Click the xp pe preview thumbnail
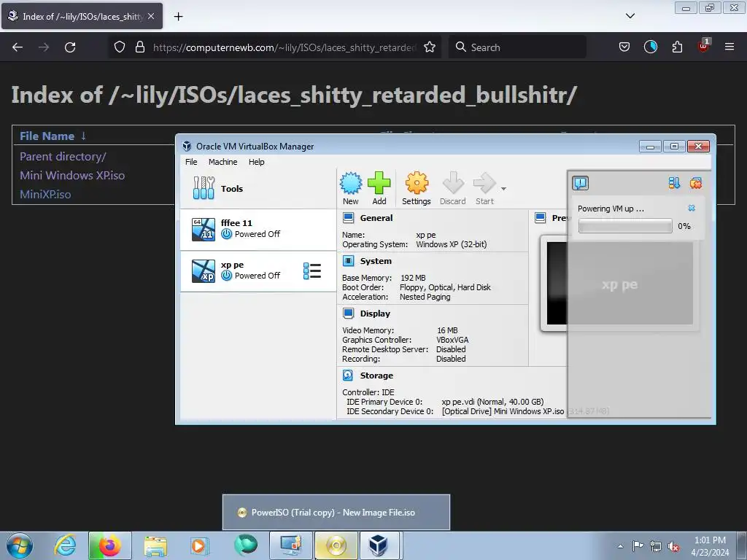 click(619, 284)
